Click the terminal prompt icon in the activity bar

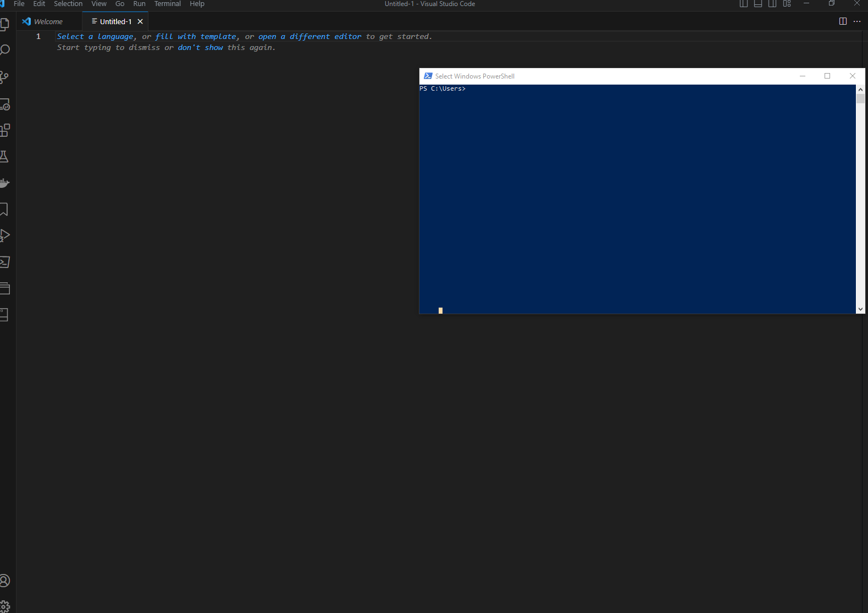coord(4,262)
